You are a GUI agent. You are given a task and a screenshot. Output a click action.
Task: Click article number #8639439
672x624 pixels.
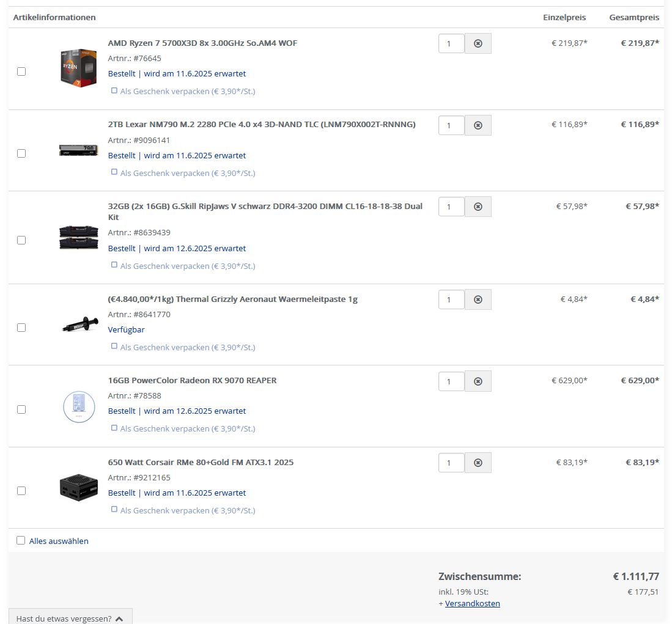[x=152, y=233]
